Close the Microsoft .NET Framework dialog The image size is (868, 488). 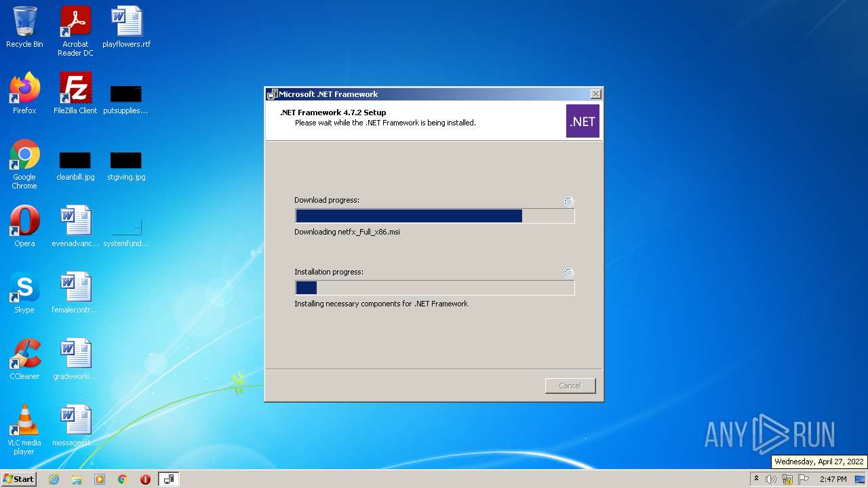click(x=595, y=94)
